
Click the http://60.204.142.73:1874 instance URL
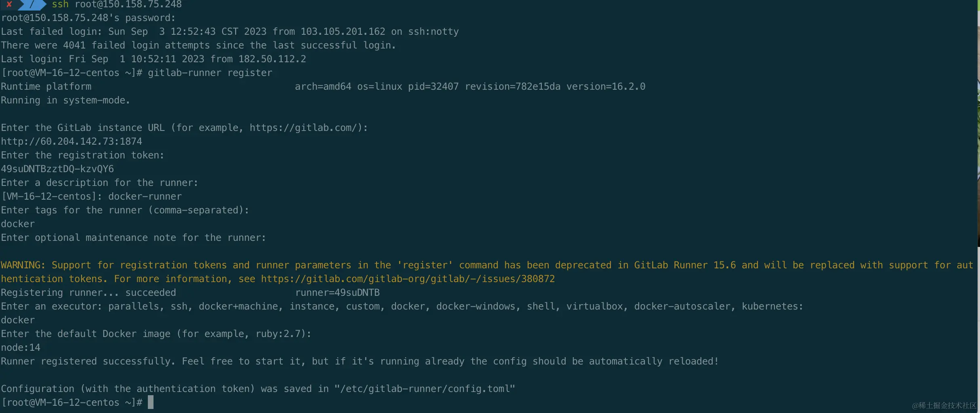pos(72,141)
